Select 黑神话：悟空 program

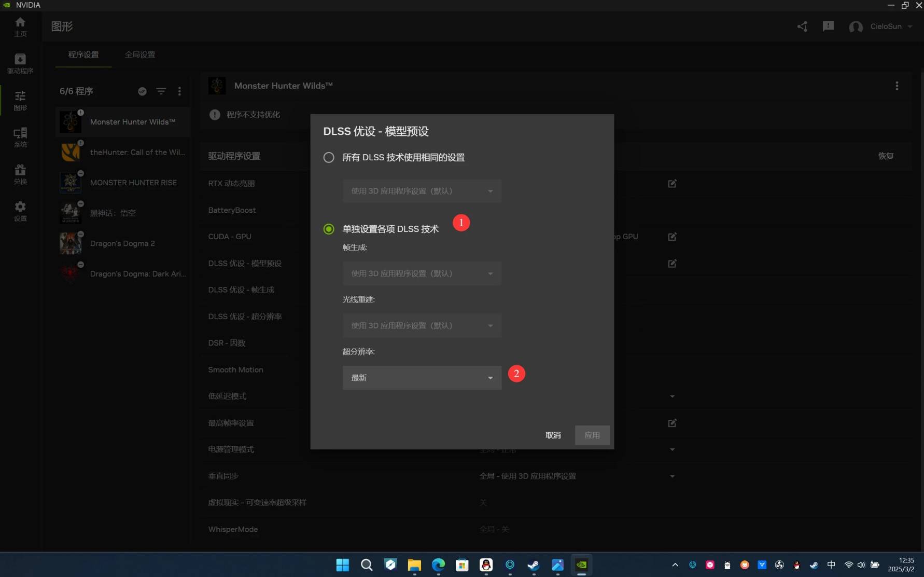point(123,213)
